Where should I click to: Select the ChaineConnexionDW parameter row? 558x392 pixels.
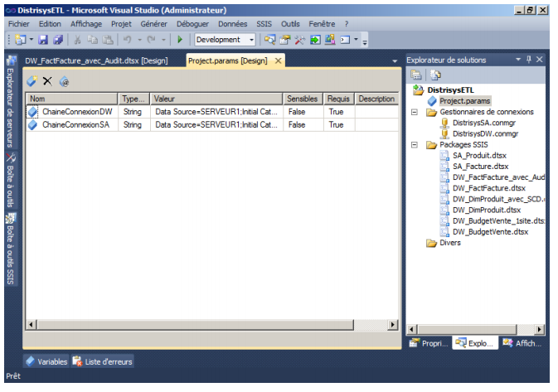pos(76,111)
